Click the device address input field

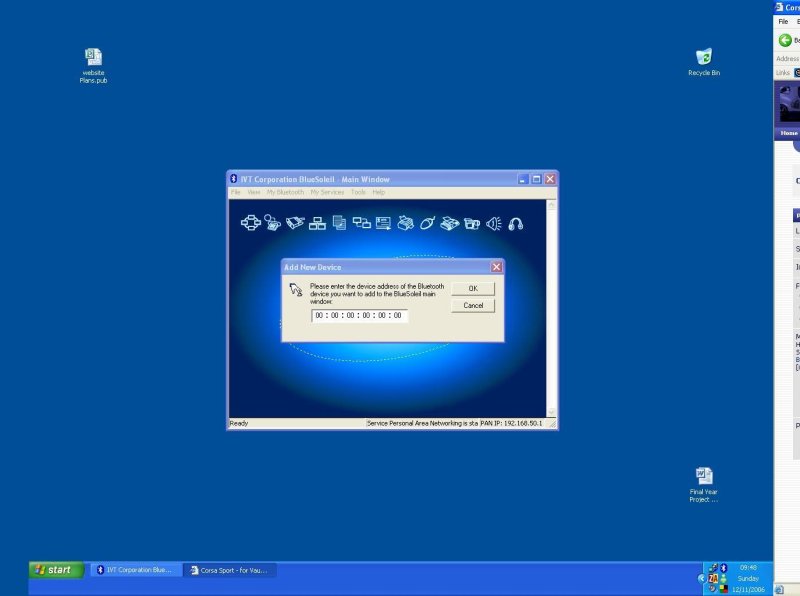coord(359,315)
